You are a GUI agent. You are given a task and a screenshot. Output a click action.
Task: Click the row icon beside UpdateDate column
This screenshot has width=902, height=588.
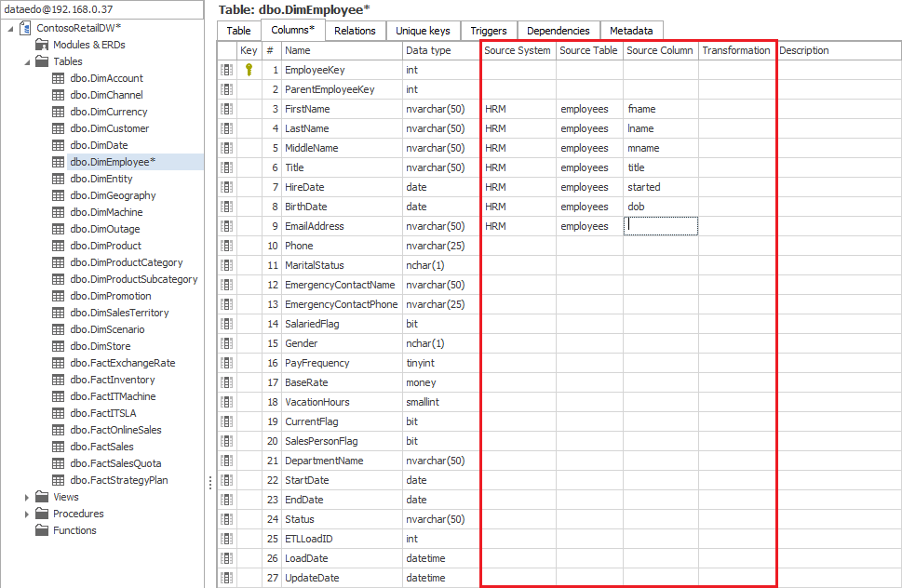click(226, 578)
